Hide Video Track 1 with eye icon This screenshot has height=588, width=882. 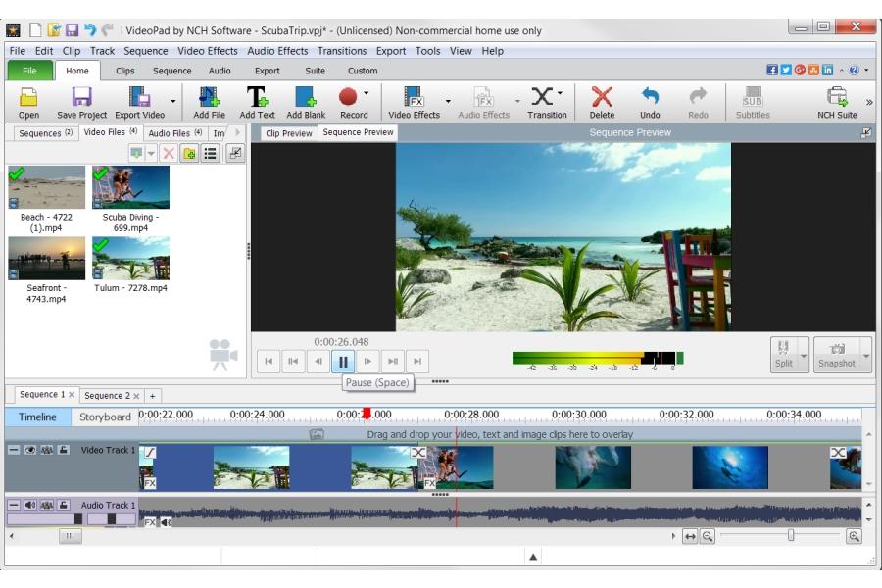pos(29,451)
